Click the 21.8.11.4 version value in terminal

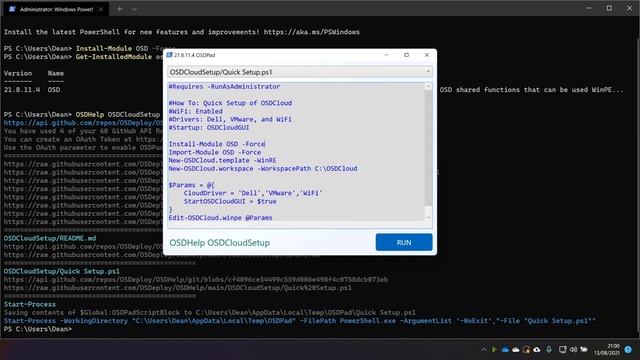coord(22,90)
